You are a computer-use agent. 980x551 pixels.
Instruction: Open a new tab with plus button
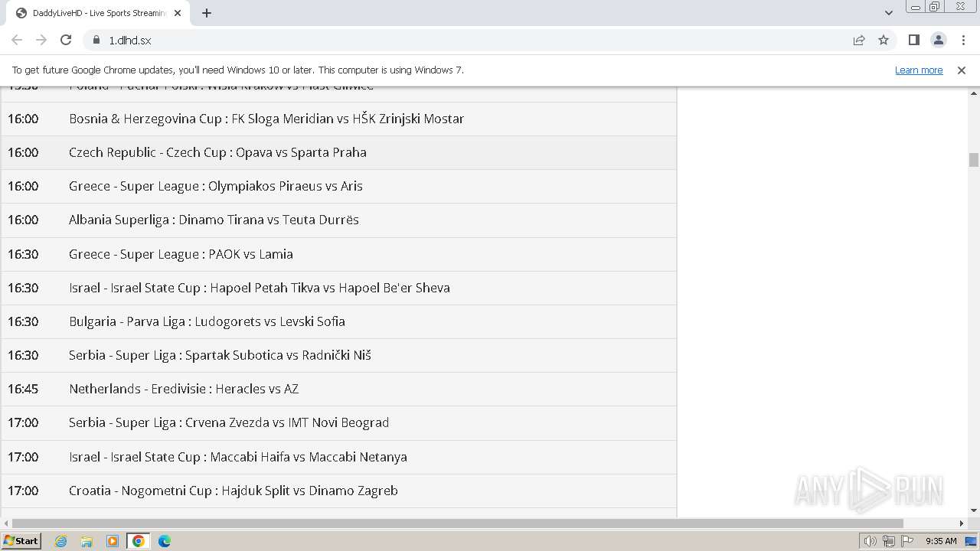point(207,13)
